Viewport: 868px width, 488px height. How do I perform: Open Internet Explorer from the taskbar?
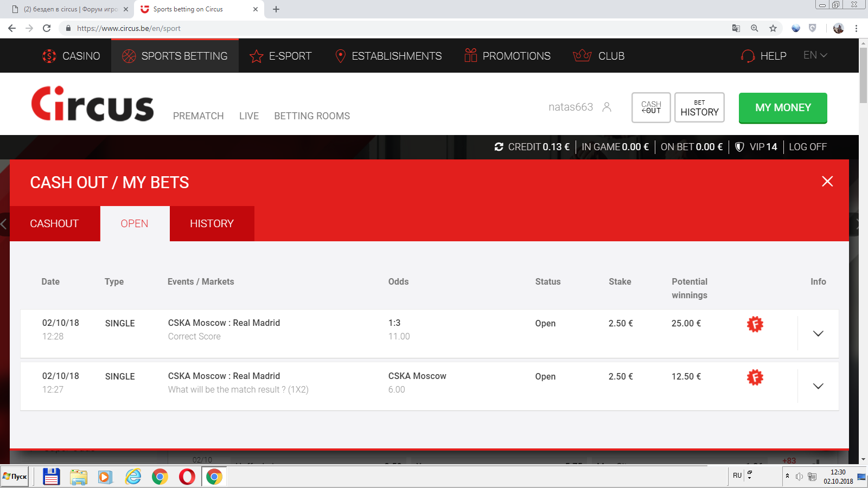click(133, 477)
